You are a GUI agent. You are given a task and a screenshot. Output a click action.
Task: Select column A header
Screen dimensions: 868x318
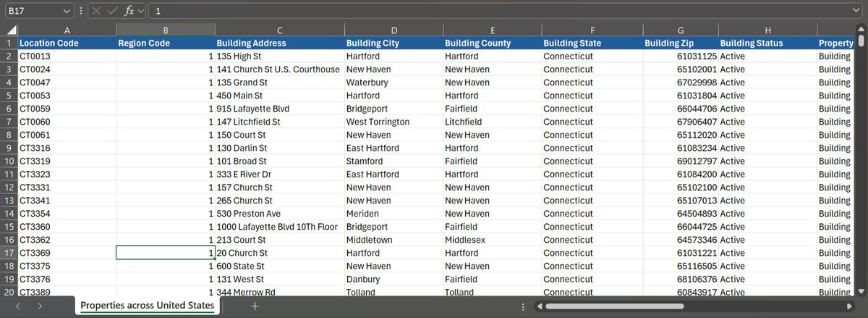click(67, 30)
